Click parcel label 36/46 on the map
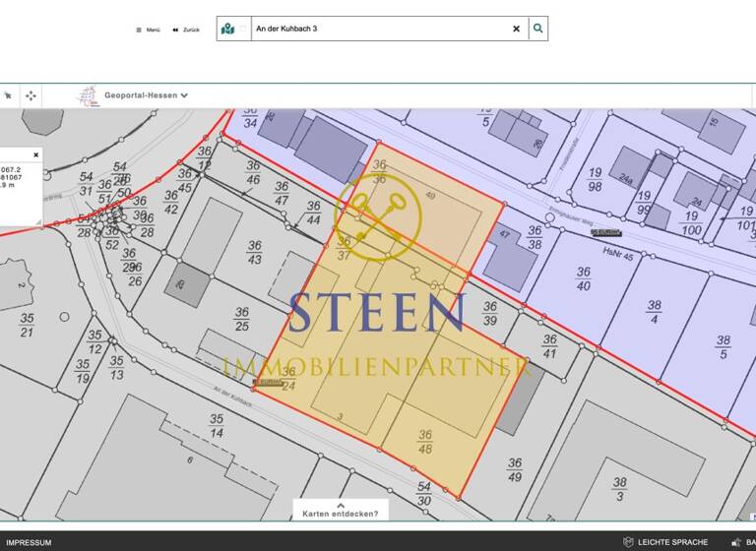756x551 pixels. click(x=253, y=172)
